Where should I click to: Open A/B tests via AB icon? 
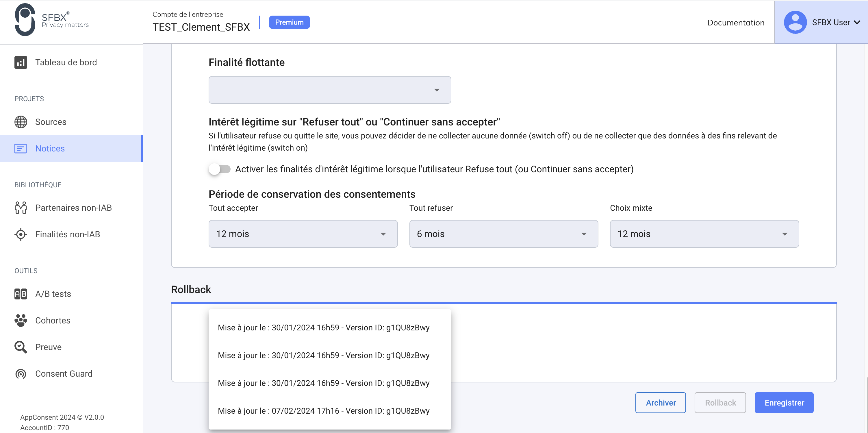click(21, 294)
